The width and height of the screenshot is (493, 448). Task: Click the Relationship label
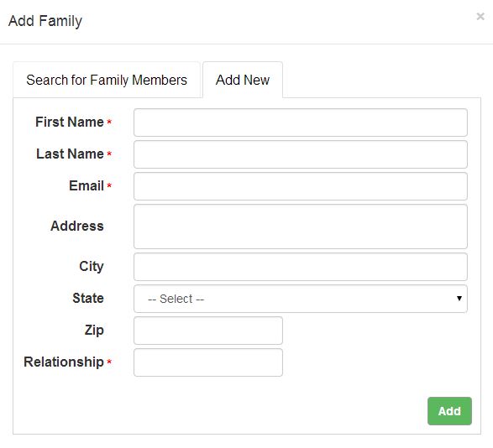tap(64, 362)
